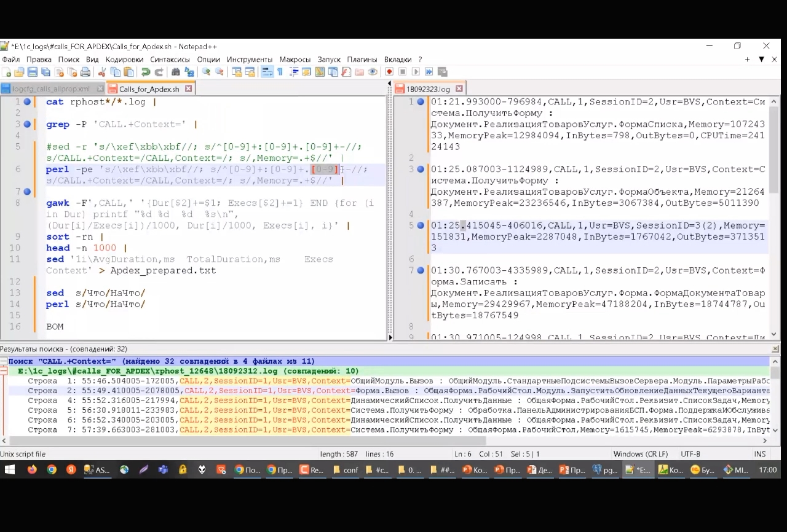Collapse the 18092312.log search results group
The width and height of the screenshot is (787, 532).
(4, 371)
